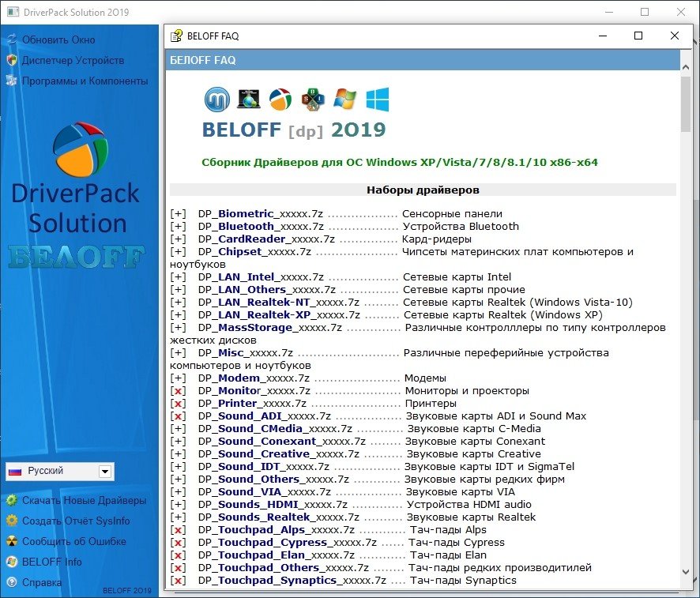The width and height of the screenshot is (700, 598).
Task: Toggle the [x] next to DP_Printer
Action: coord(178,404)
